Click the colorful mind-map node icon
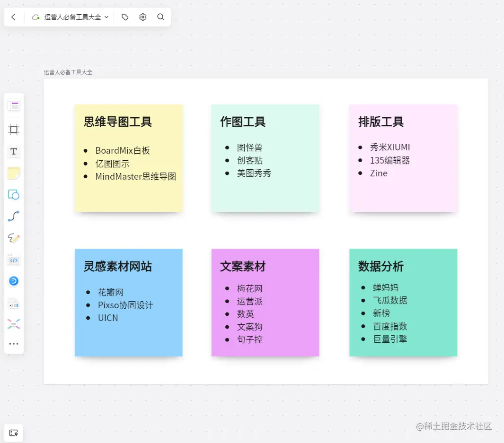This screenshot has width=504, height=443. click(14, 323)
